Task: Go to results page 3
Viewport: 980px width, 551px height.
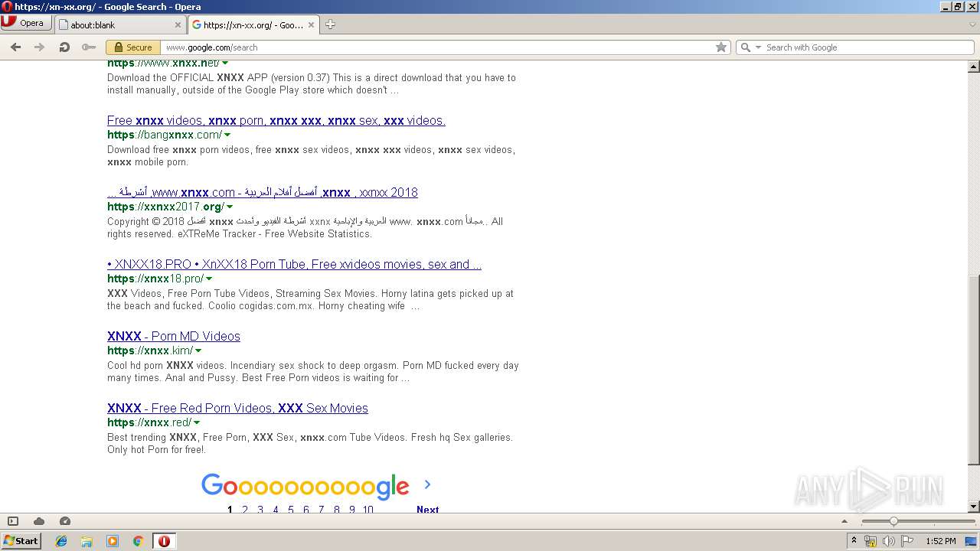Action: coord(260,509)
